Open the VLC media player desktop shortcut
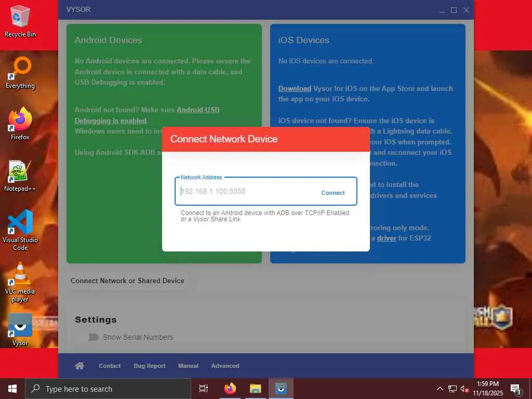 [20, 282]
